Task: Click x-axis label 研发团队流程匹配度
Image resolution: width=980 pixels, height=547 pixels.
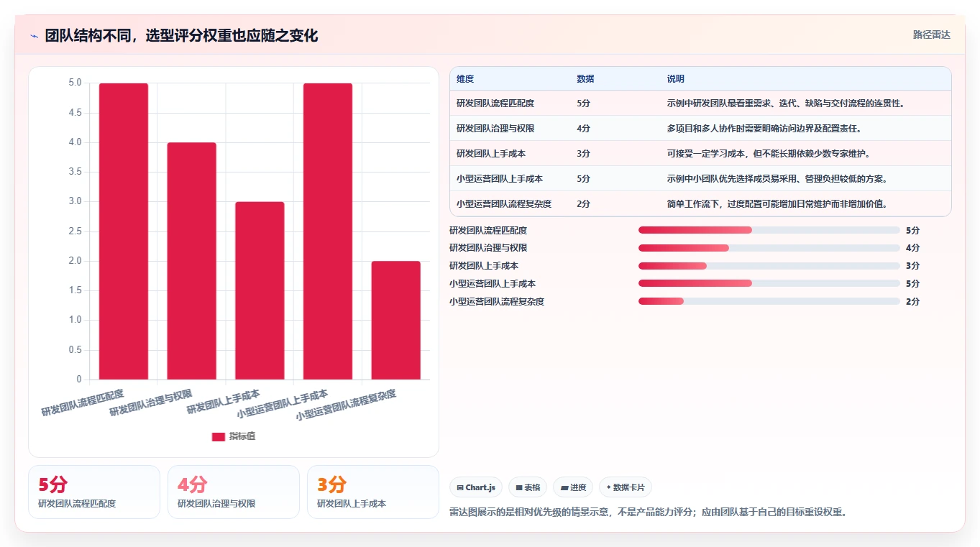Action: click(83, 403)
